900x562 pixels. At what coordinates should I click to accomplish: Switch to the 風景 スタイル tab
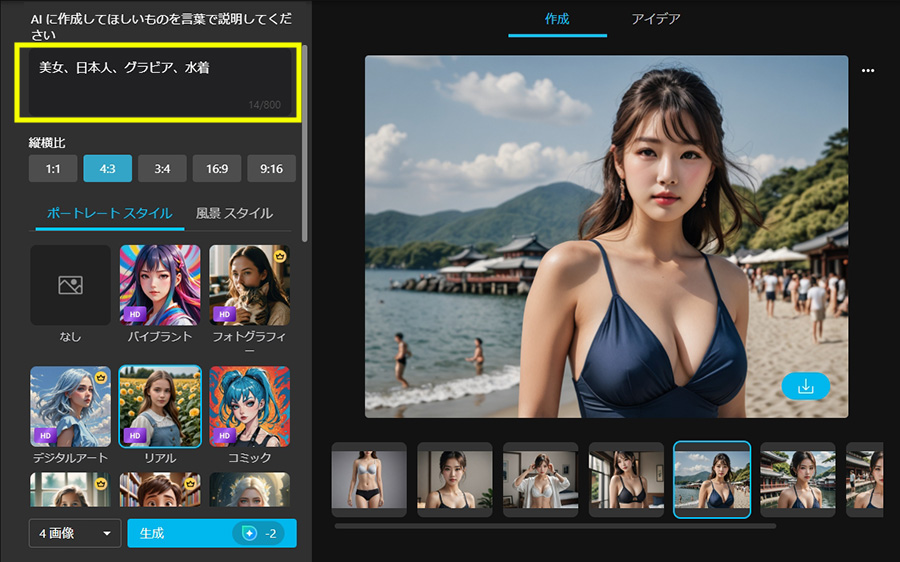point(234,213)
